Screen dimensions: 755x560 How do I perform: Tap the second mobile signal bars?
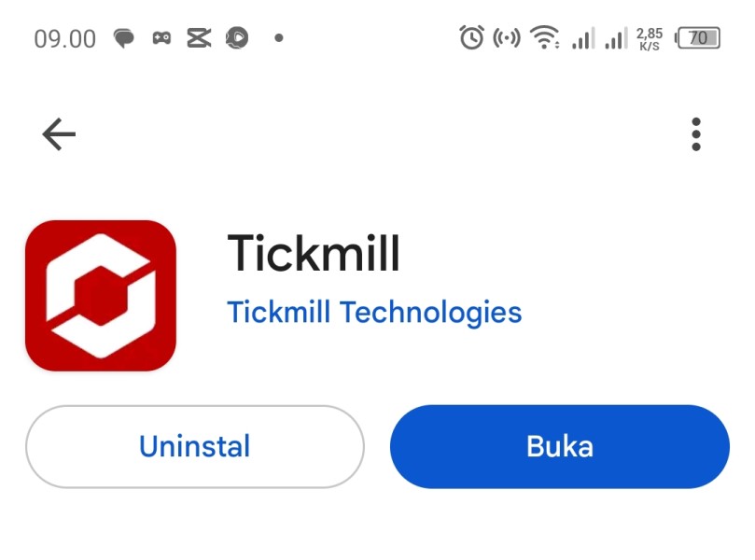click(616, 38)
